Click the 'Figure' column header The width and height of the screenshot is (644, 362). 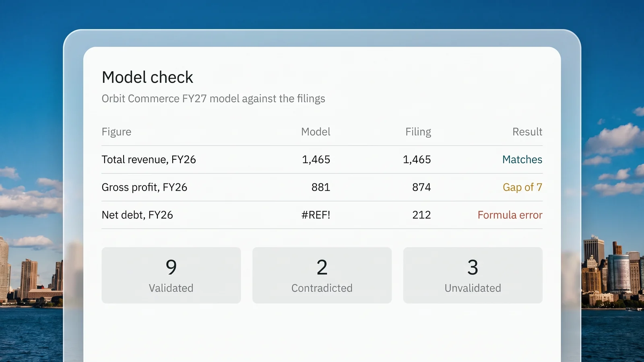116,132
